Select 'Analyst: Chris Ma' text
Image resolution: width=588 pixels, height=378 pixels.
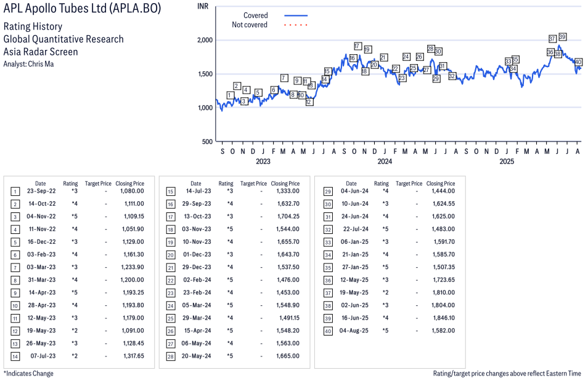click(28, 64)
